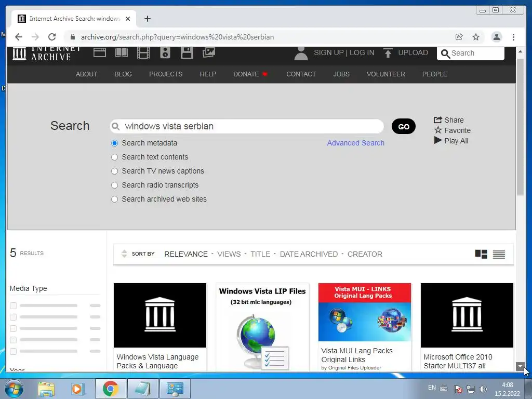Open the Software floppy disk icon
The height and width of the screenshot is (399, 532).
pos(187,52)
